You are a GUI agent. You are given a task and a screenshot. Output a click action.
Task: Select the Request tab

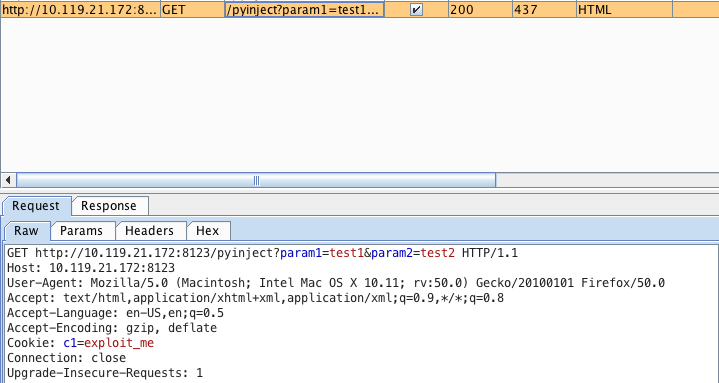[36, 206]
